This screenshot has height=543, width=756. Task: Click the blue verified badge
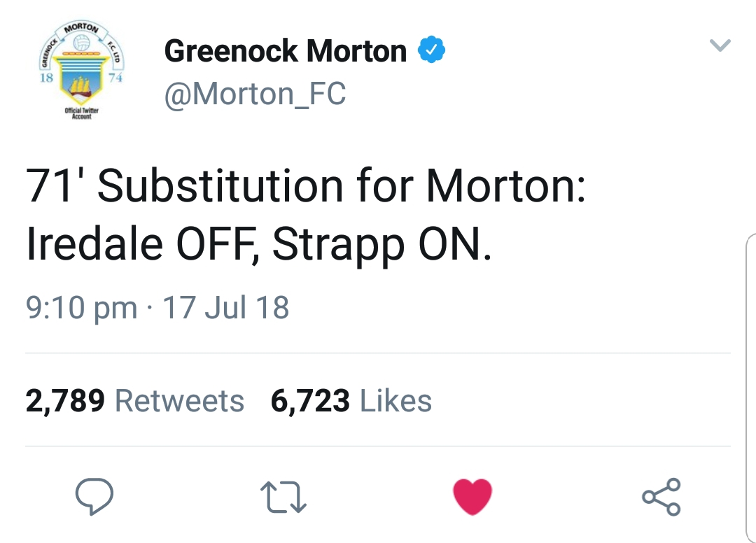pyautogui.click(x=431, y=50)
